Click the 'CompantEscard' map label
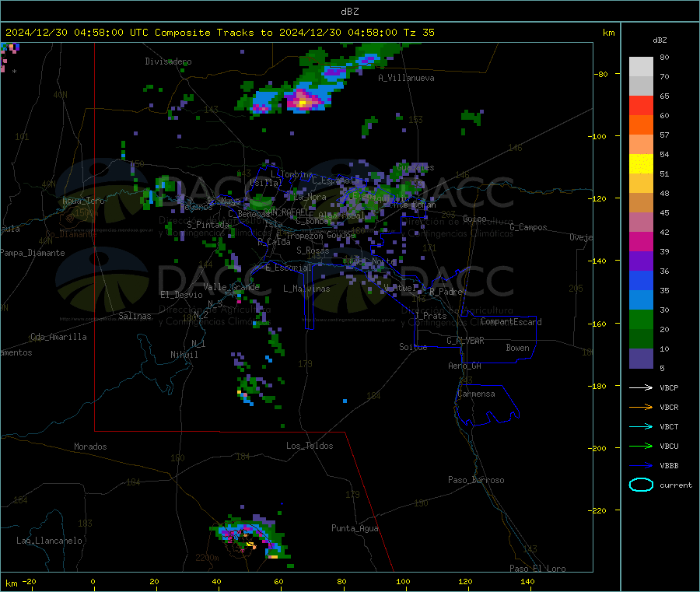The width and height of the screenshot is (700, 592). pos(511,322)
